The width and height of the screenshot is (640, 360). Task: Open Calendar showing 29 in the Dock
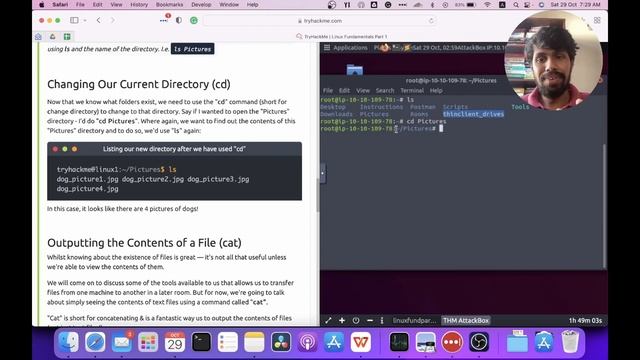pyautogui.click(x=175, y=342)
